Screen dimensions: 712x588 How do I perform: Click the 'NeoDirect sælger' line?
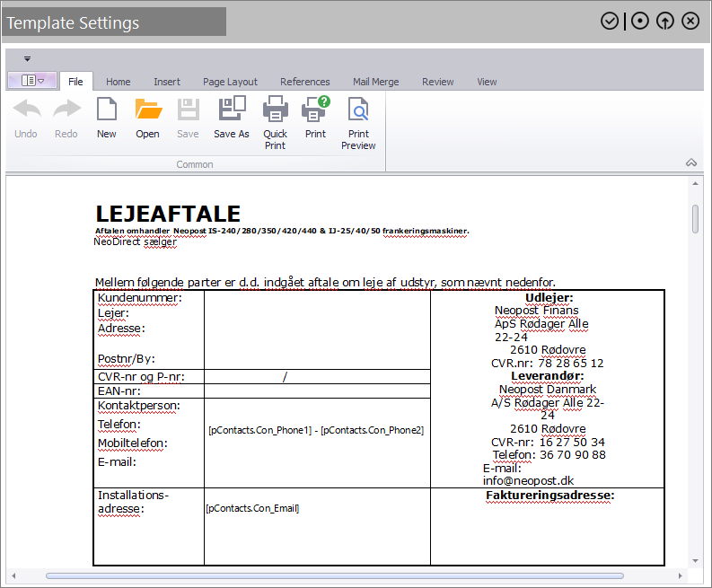136,241
